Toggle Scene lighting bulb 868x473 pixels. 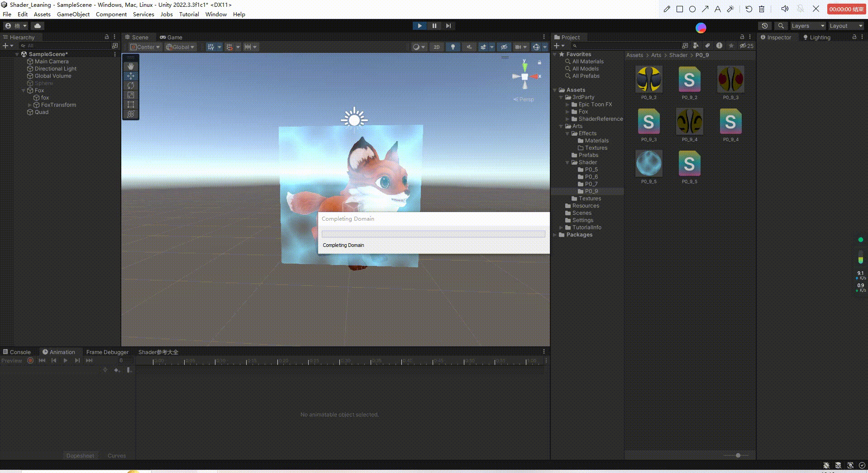453,47
